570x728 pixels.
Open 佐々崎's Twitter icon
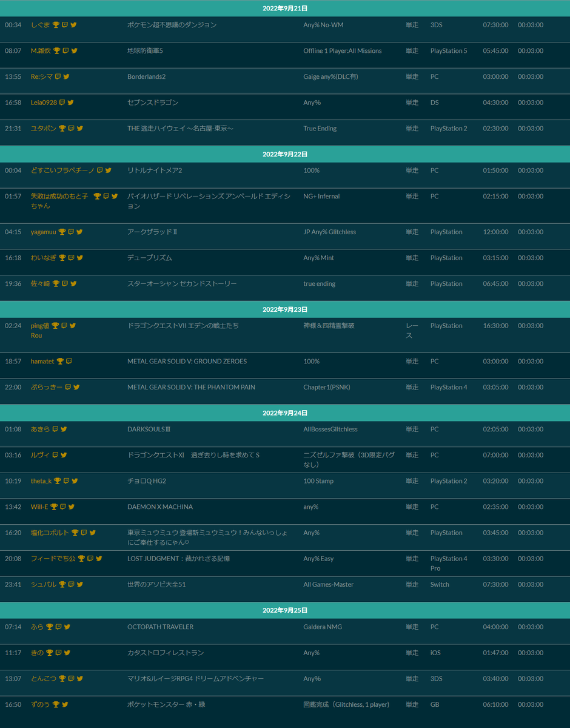click(73, 283)
